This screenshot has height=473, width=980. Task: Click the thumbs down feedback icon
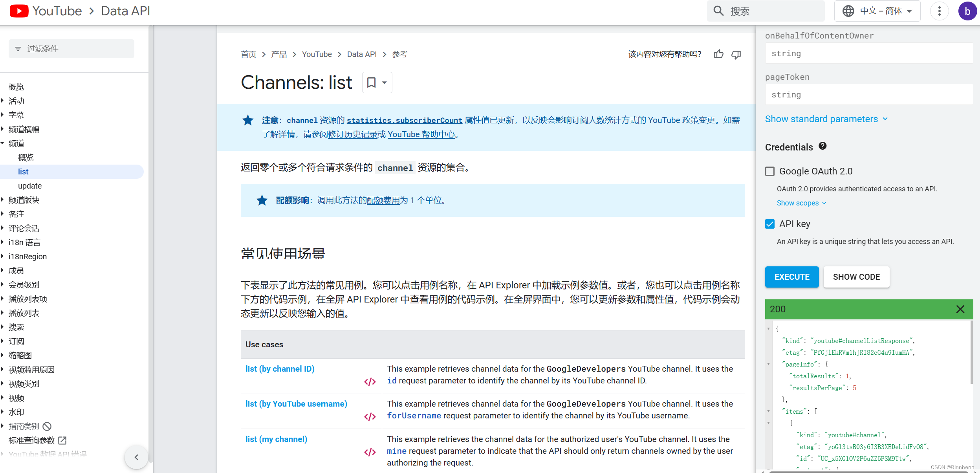[736, 54]
